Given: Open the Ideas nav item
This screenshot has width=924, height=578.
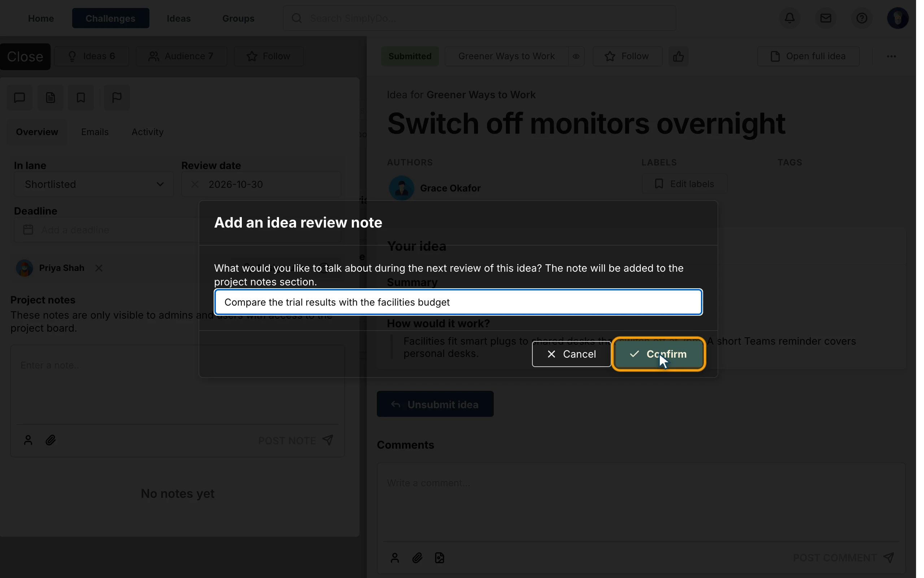Looking at the screenshot, I should [x=179, y=18].
